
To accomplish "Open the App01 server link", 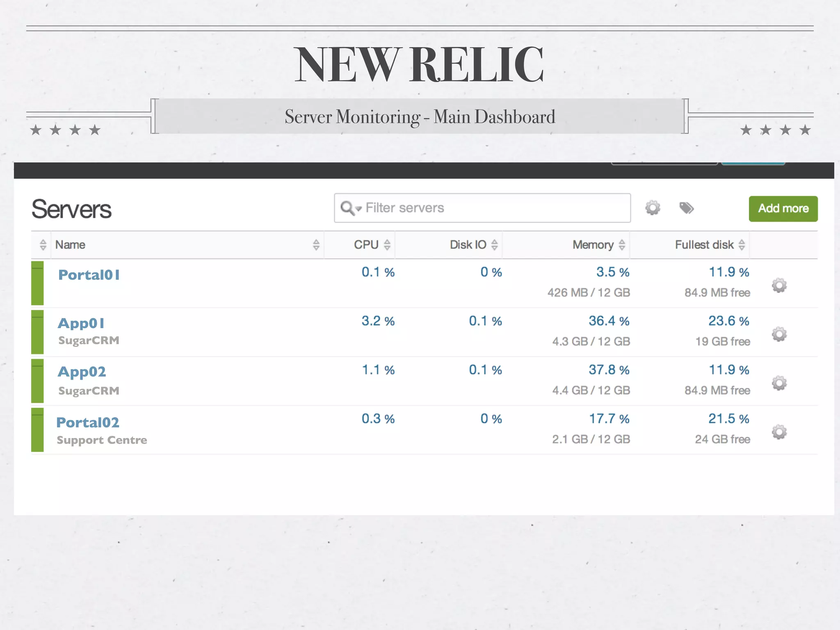I will point(81,323).
